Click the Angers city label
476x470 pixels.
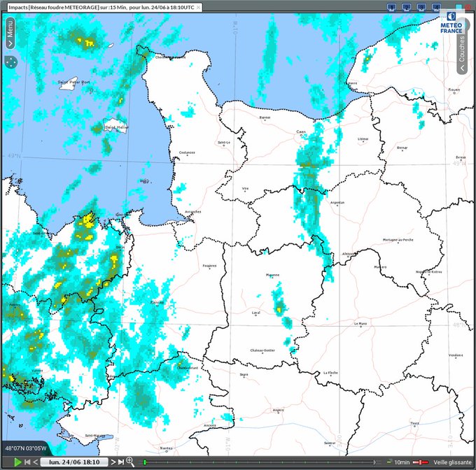(278, 410)
